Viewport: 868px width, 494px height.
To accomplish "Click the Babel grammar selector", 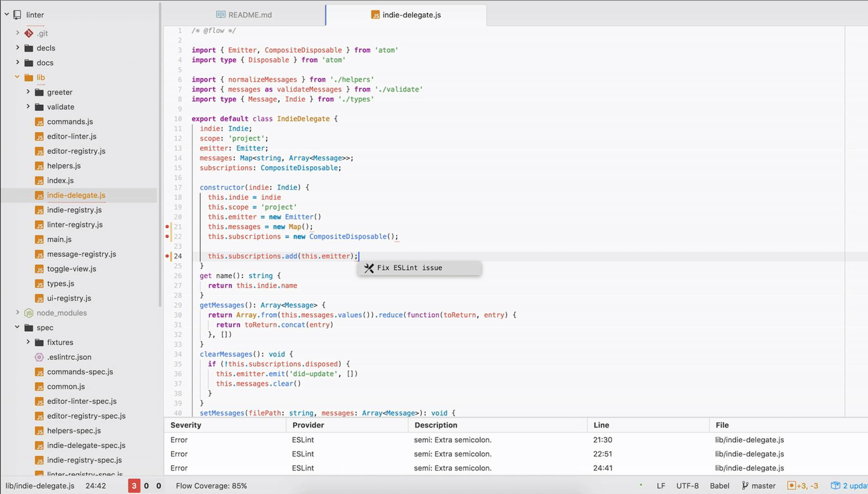I will point(719,486).
